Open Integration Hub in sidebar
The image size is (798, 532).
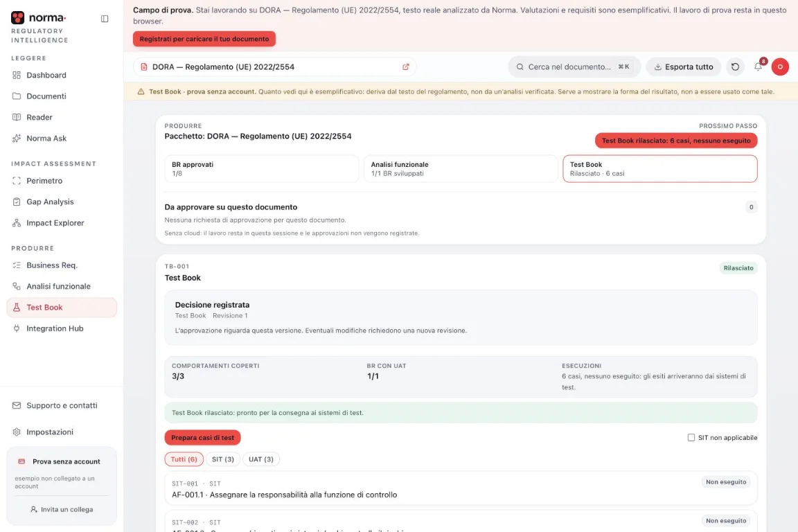click(x=62, y=329)
